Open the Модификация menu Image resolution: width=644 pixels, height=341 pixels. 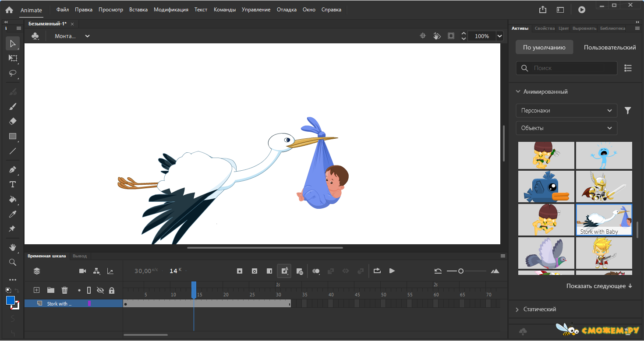click(x=171, y=10)
